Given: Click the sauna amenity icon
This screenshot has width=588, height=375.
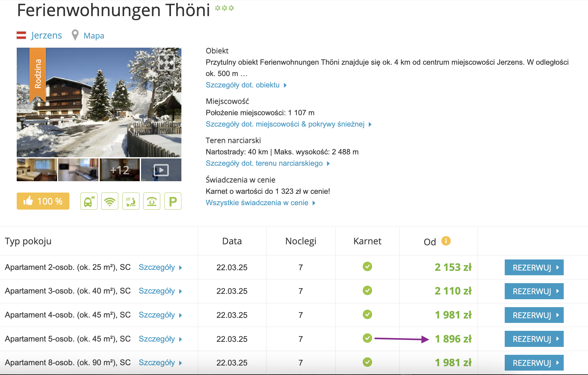Looking at the screenshot, I should (131, 201).
